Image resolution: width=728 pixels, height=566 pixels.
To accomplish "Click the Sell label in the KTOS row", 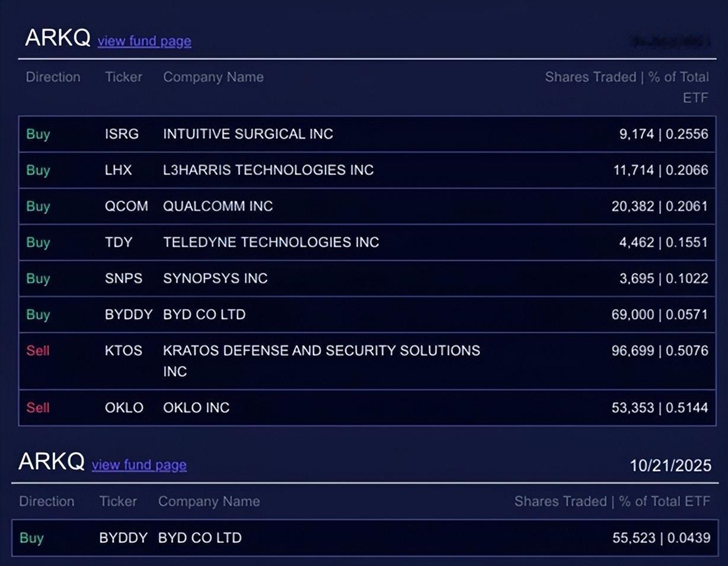I will pyautogui.click(x=38, y=351).
